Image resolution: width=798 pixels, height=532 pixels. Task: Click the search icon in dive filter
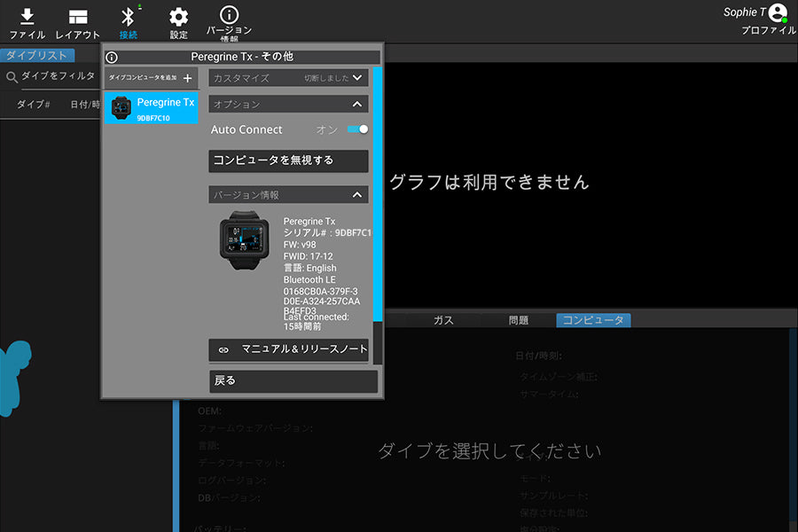[x=12, y=77]
